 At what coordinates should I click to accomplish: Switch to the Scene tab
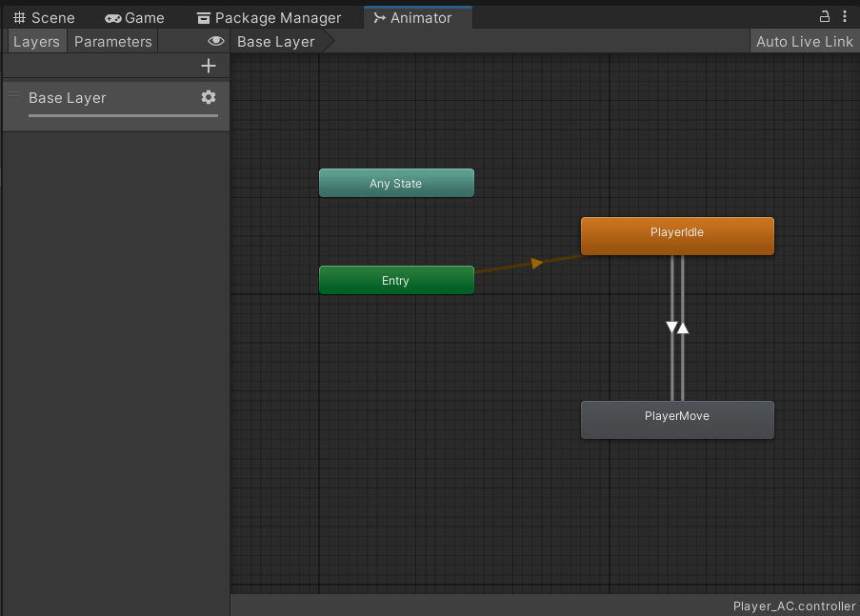pos(44,17)
